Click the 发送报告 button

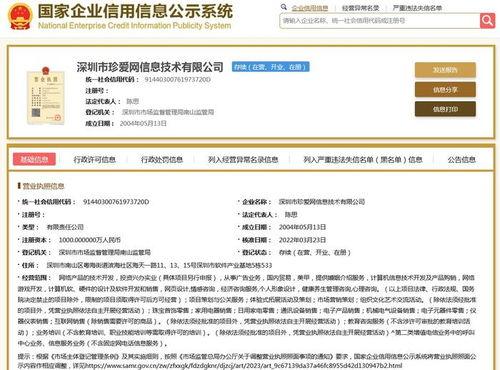coord(445,70)
